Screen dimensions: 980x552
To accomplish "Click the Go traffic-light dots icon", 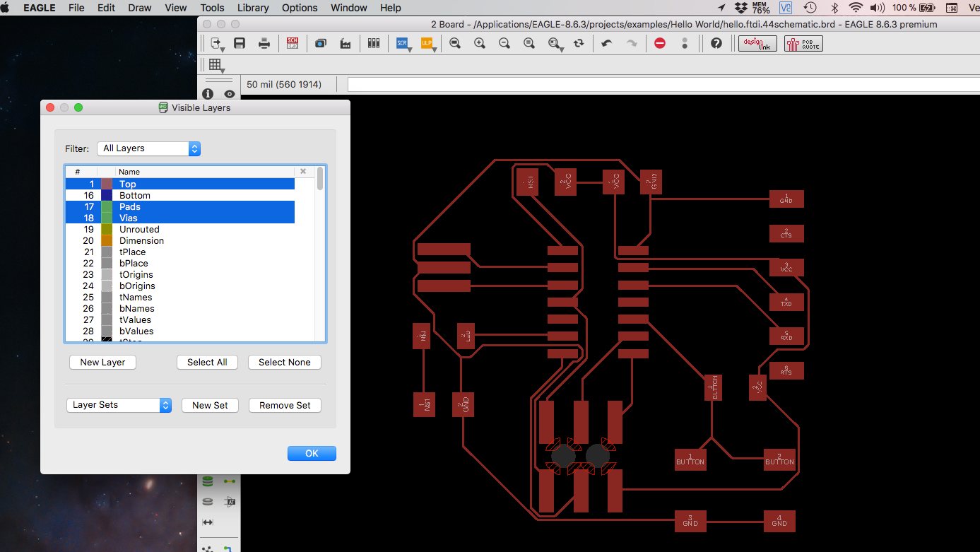I will coord(685,43).
